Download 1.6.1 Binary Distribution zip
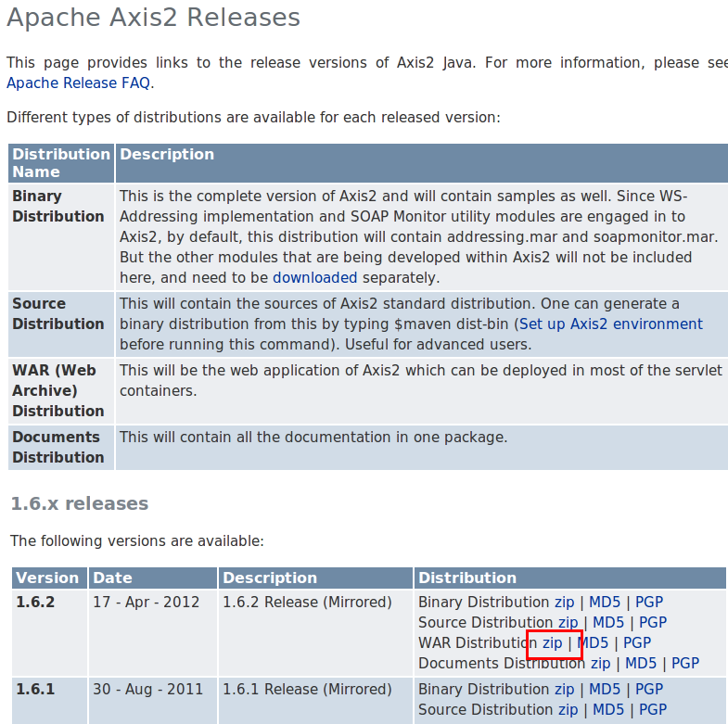 pyautogui.click(x=564, y=689)
